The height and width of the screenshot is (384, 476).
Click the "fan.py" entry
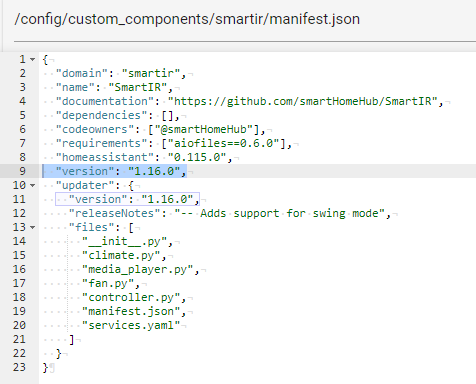coord(108,283)
